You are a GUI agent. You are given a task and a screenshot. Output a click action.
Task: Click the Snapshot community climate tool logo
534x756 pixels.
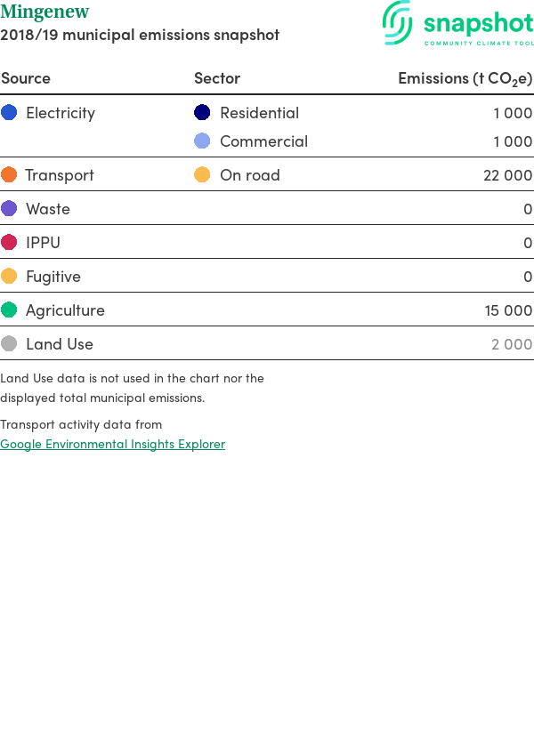point(457,23)
